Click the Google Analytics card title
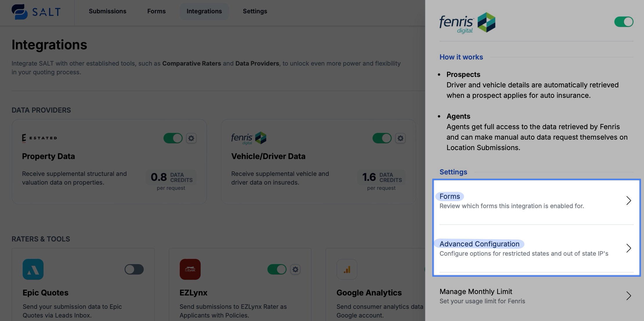Image resolution: width=644 pixels, height=321 pixels. (x=369, y=293)
